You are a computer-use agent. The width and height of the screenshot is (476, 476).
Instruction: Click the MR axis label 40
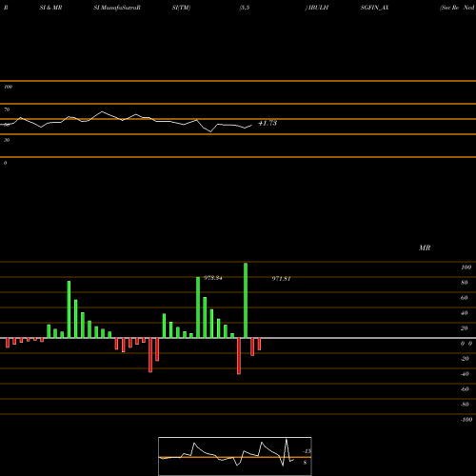click(x=465, y=313)
